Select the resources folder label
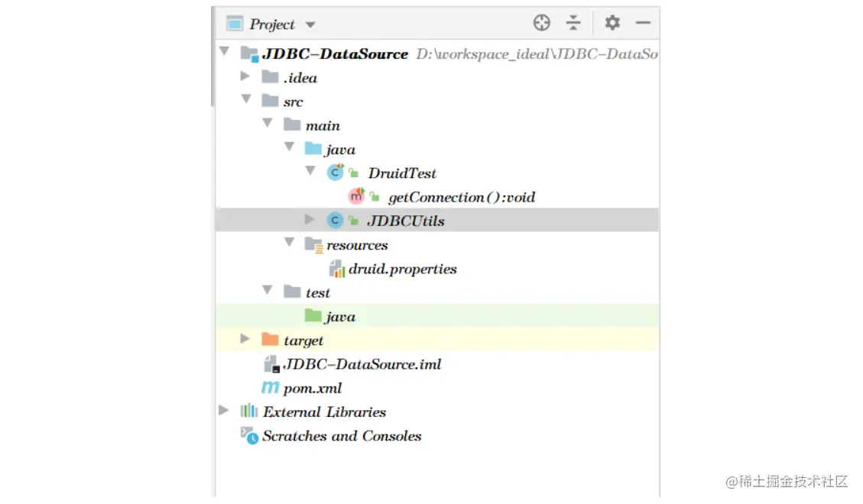The image size is (863, 504). pos(357,245)
